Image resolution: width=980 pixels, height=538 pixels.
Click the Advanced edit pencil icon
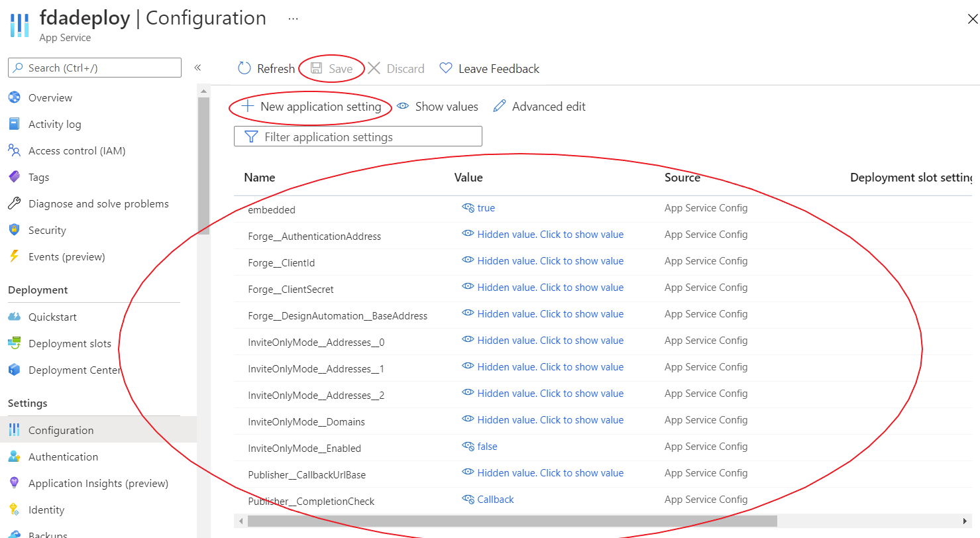[500, 106]
